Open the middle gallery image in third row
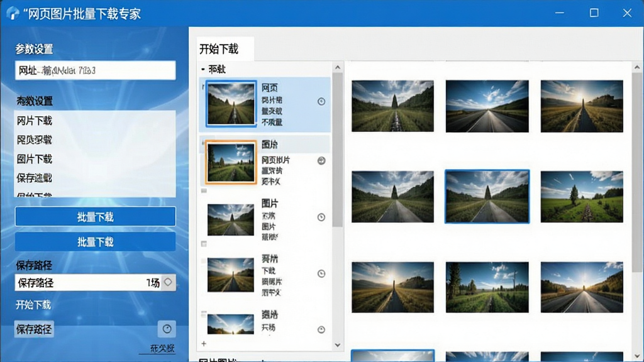 coord(487,287)
